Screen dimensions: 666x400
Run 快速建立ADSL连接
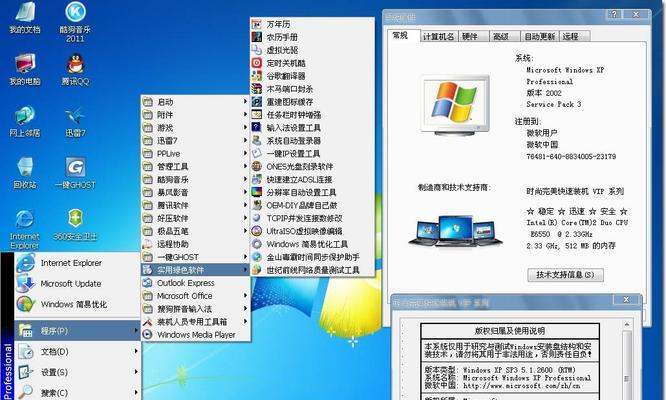tap(312, 180)
